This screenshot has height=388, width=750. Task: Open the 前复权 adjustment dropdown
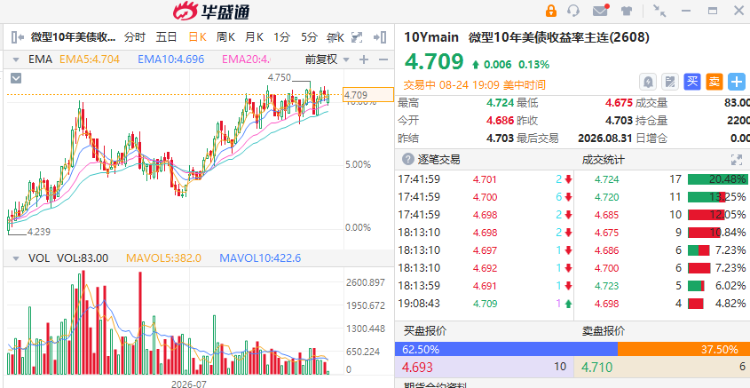pos(328,59)
